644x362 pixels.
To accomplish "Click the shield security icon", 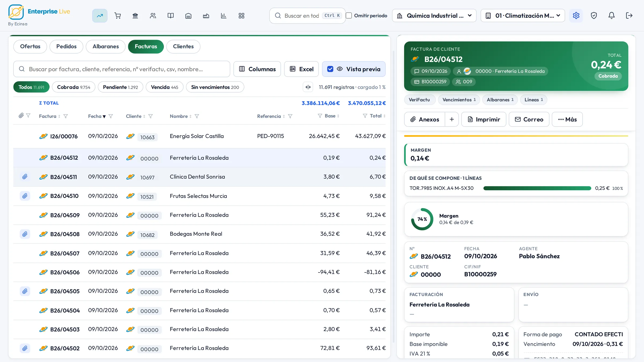I will 594,16.
